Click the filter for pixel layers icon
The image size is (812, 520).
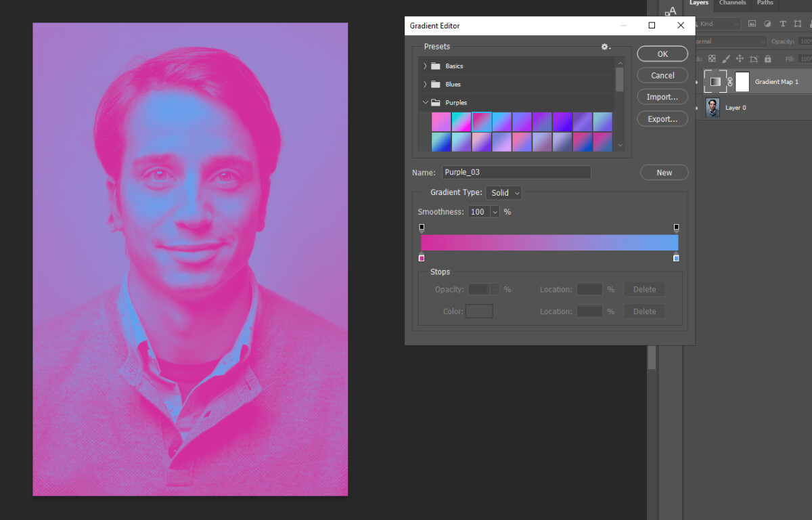752,24
